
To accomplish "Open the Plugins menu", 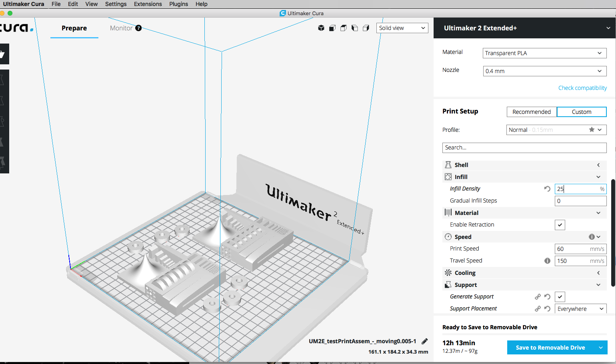I will point(178,4).
